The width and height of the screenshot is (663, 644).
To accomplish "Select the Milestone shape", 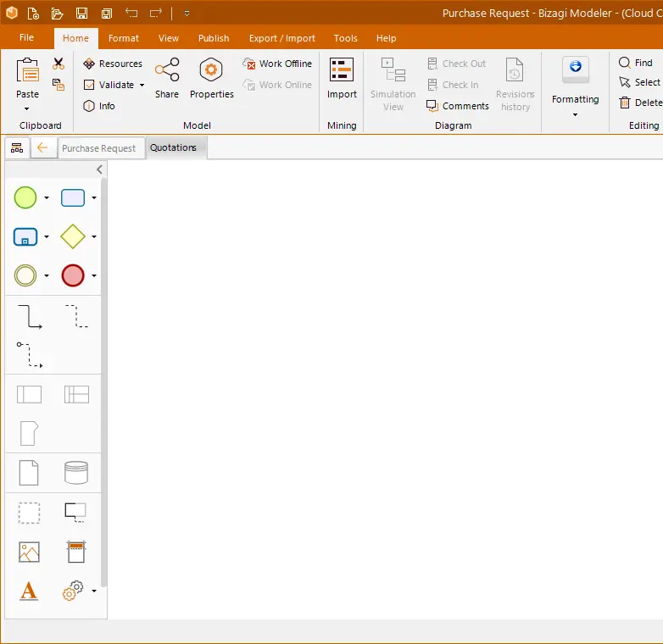I will click(x=29, y=433).
